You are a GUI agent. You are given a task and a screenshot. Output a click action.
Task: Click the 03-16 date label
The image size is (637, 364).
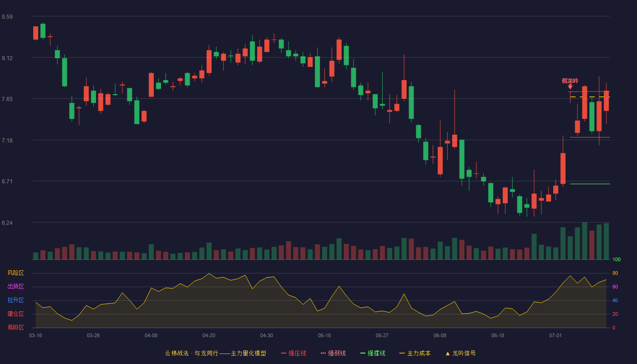pos(35,335)
